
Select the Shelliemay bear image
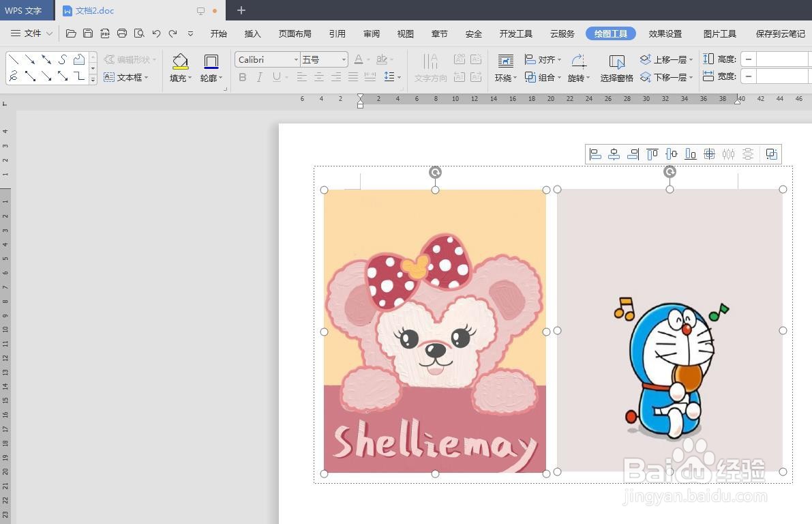pos(435,331)
